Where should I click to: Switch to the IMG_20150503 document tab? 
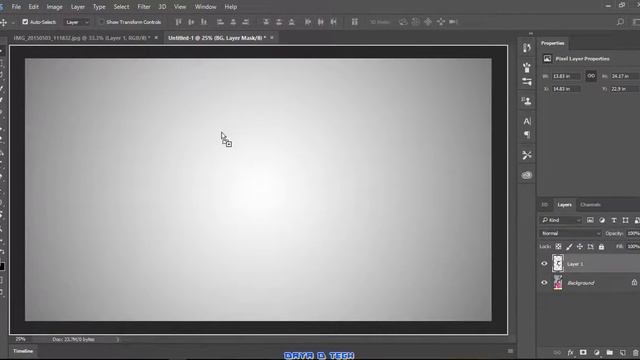tap(82, 38)
